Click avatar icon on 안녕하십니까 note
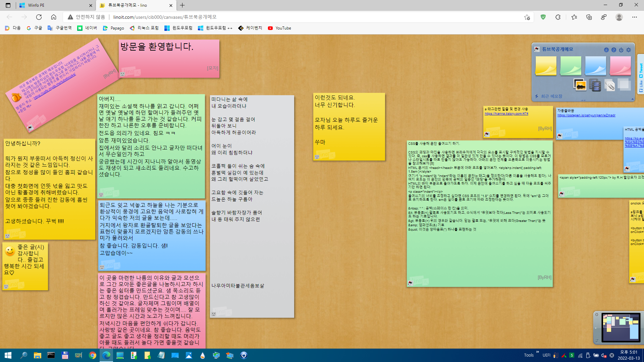The width and height of the screenshot is (644, 362). pyautogui.click(x=7, y=236)
